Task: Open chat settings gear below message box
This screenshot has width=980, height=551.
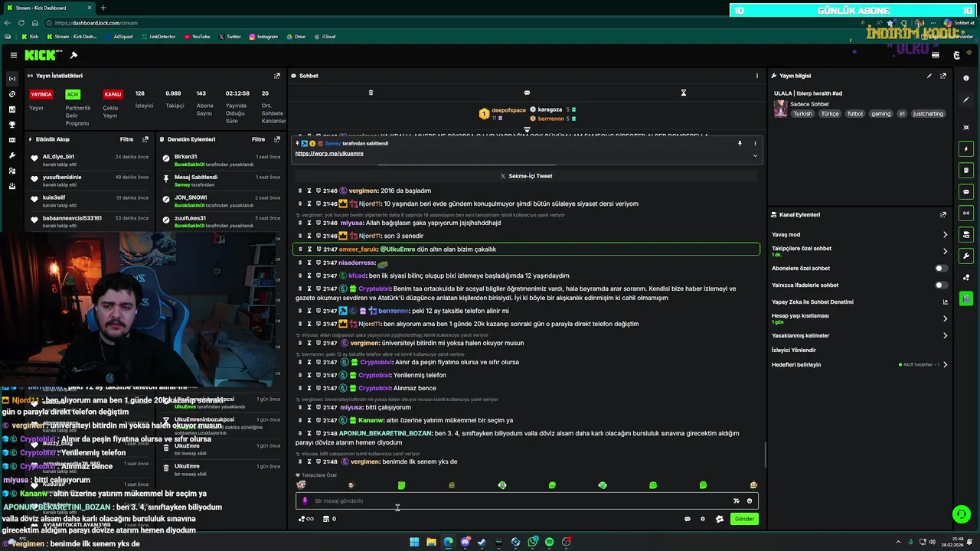Action: pos(703,519)
